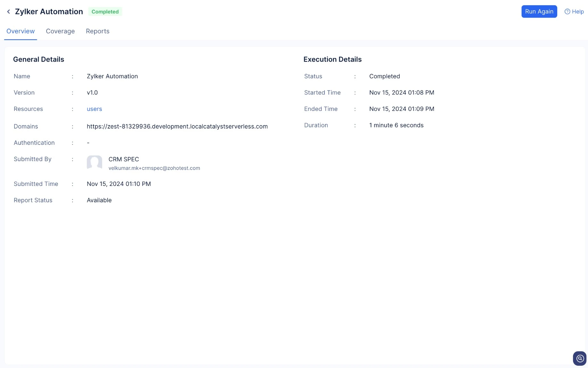Image resolution: width=588 pixels, height=368 pixels.
Task: Click the Duration label
Action: tap(316, 125)
